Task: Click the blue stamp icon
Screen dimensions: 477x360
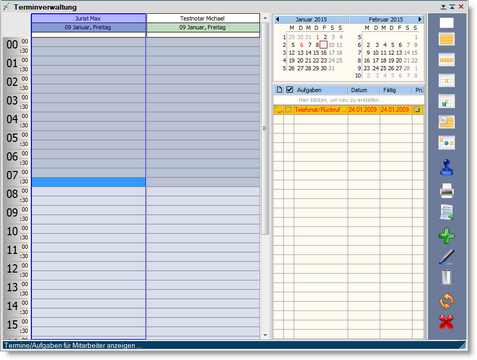Action: (446, 167)
